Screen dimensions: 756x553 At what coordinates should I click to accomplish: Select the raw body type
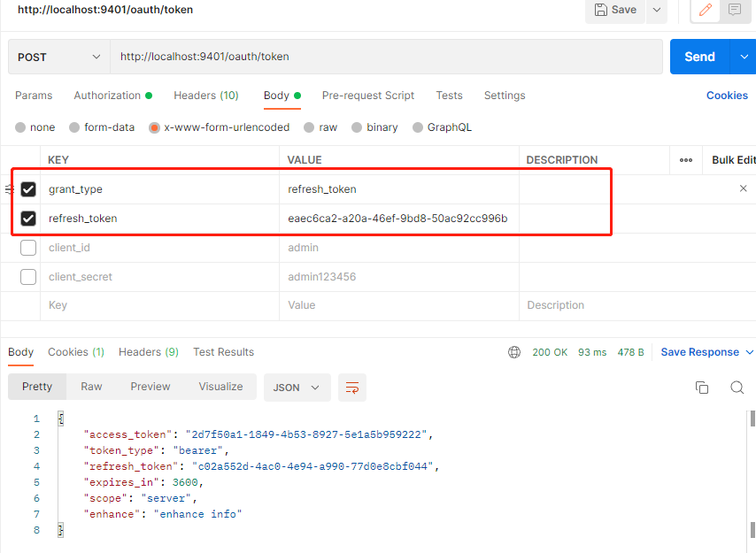click(x=309, y=127)
